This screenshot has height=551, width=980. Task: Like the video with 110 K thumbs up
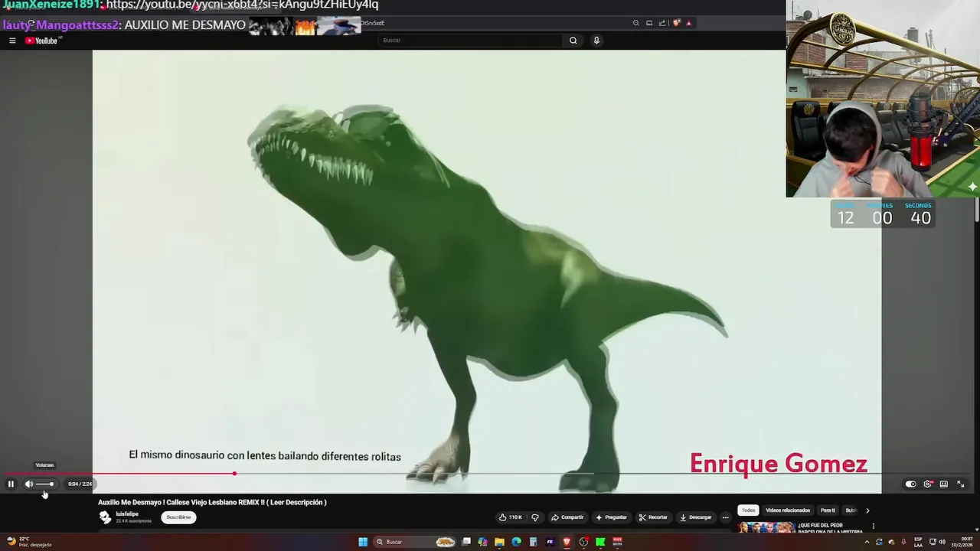click(x=511, y=517)
